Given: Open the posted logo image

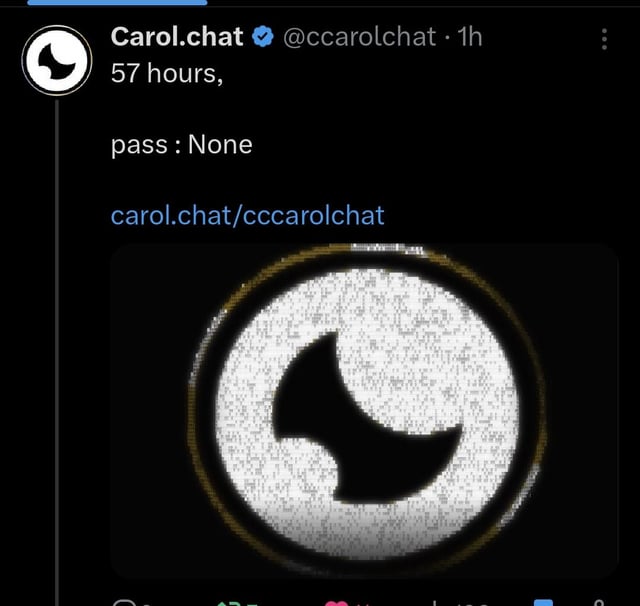Looking at the screenshot, I should point(364,411).
